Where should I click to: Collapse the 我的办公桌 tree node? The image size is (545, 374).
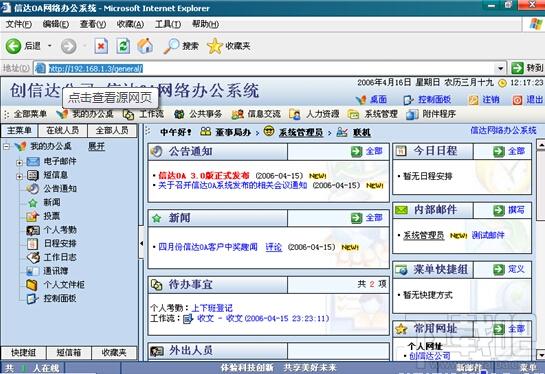[6, 147]
